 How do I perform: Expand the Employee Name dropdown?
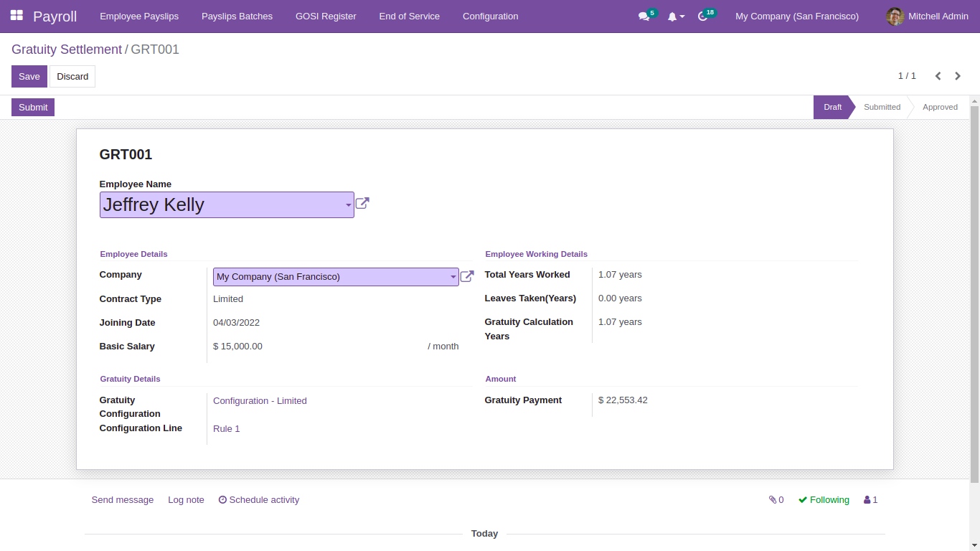coord(348,204)
